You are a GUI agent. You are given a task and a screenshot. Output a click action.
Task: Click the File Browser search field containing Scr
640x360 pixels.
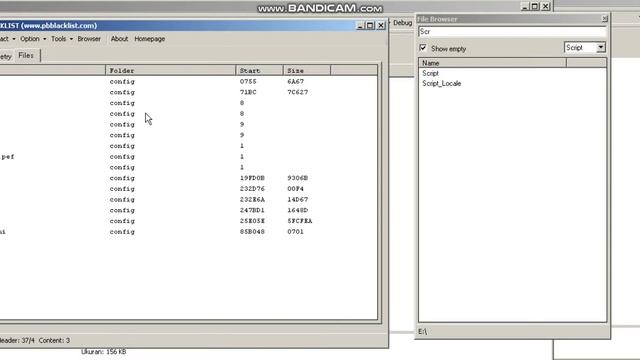point(512,32)
